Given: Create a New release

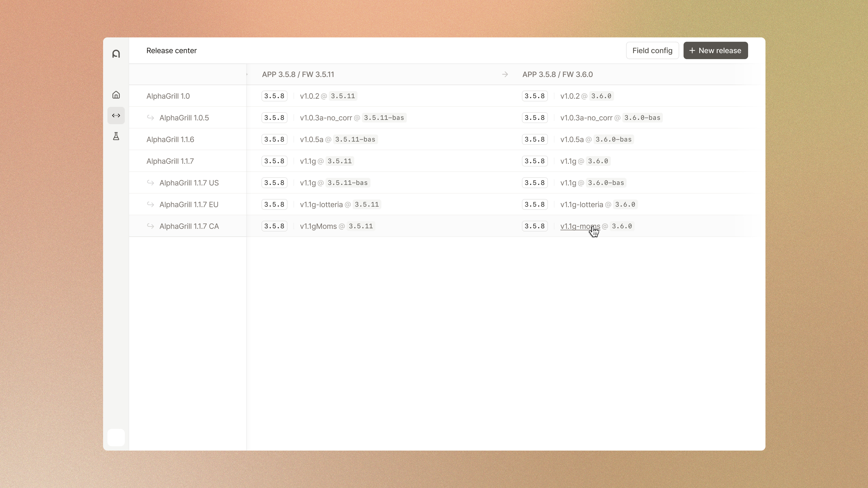Looking at the screenshot, I should pyautogui.click(x=715, y=50).
